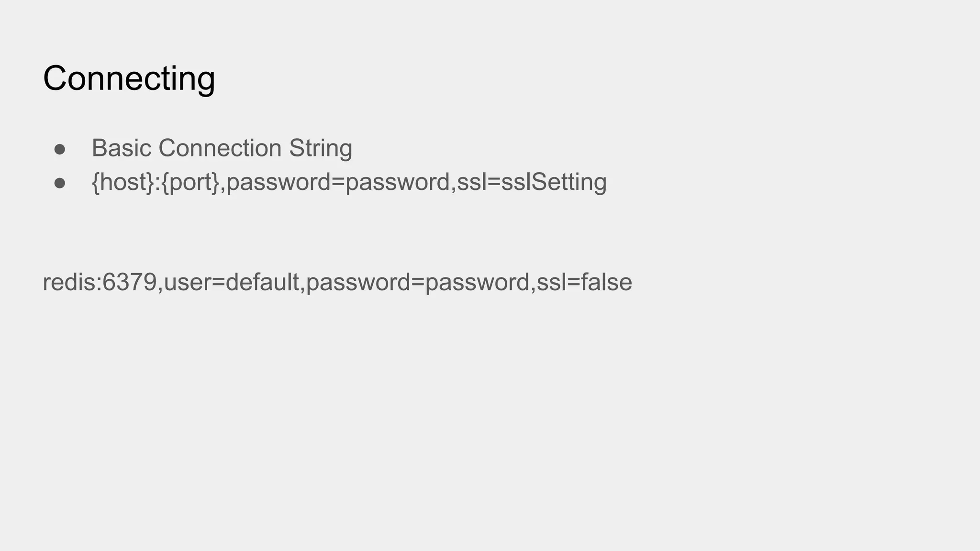Click the "ssl" key in the bulleted template

(468, 182)
